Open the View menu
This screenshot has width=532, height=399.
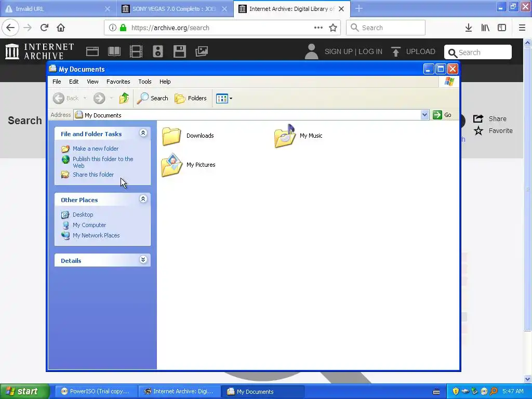pos(92,82)
